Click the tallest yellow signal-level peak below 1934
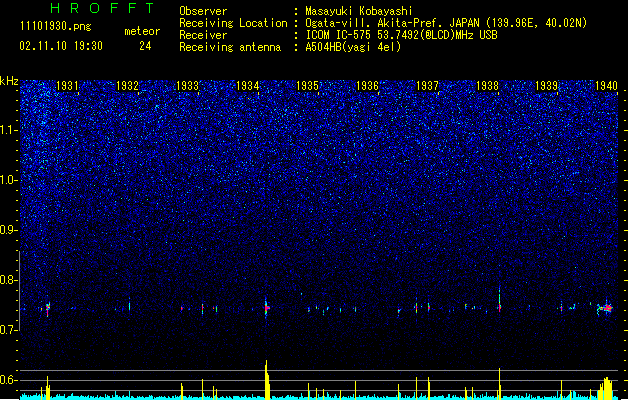This screenshot has width=629, height=400. tap(267, 379)
